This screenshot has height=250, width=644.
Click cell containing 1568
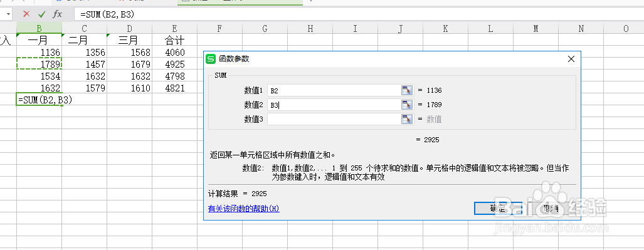(129, 52)
